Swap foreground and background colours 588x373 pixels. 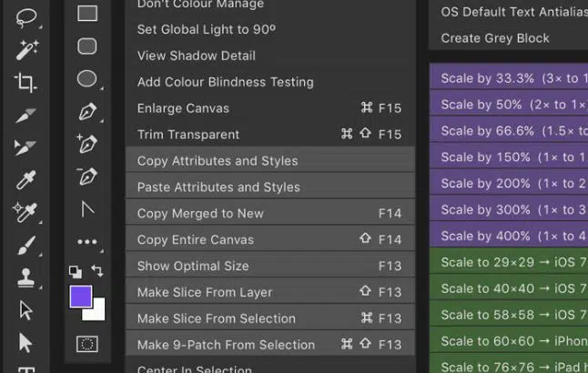(x=97, y=271)
